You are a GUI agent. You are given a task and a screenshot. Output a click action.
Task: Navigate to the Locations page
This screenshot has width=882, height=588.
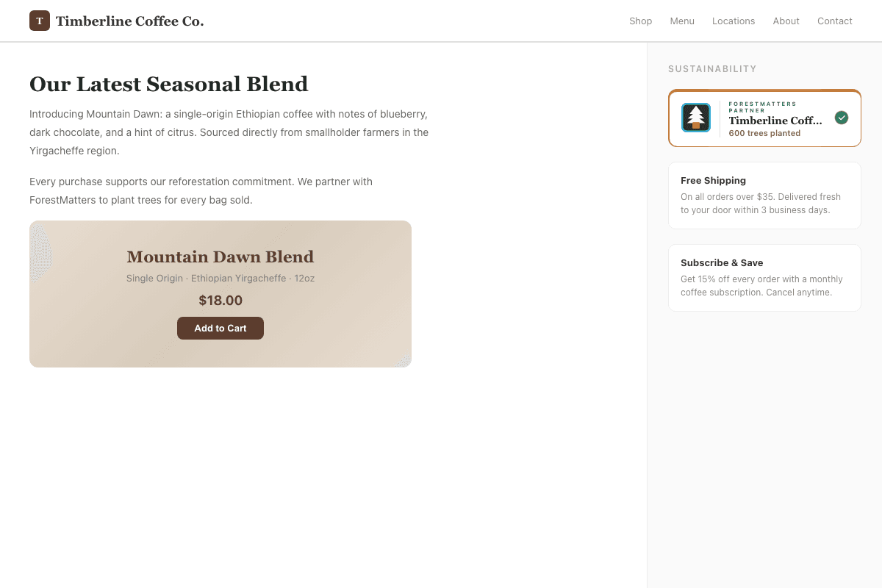click(733, 21)
